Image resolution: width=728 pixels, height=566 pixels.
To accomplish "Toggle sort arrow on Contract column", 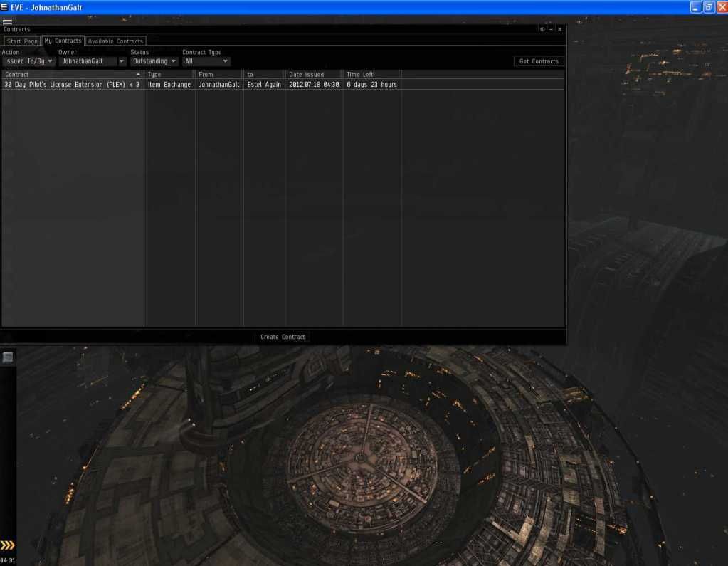I will pos(138,74).
